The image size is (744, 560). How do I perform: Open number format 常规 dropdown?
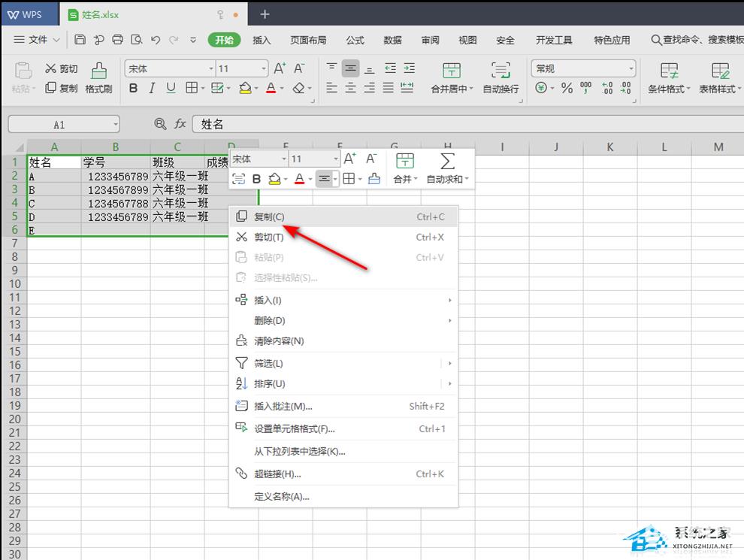click(x=631, y=69)
